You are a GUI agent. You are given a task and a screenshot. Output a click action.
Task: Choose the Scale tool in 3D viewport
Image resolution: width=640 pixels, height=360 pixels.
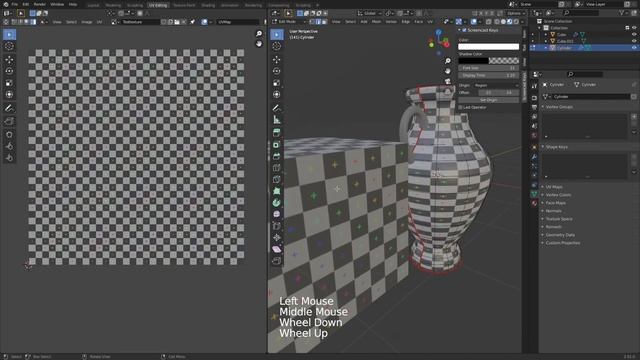(277, 83)
